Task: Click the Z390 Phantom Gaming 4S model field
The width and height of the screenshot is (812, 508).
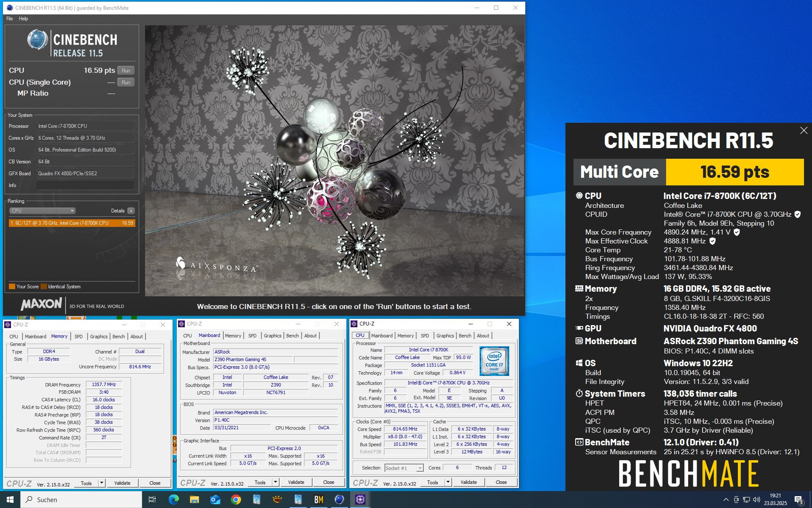Action: pos(253,359)
